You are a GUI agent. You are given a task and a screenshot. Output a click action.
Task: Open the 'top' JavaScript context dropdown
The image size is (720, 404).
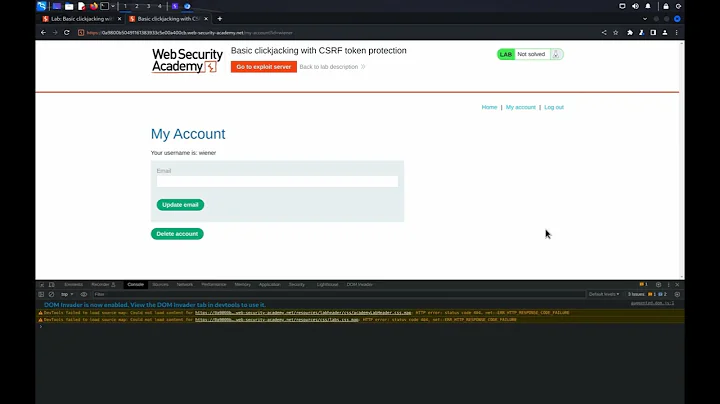[x=67, y=294]
